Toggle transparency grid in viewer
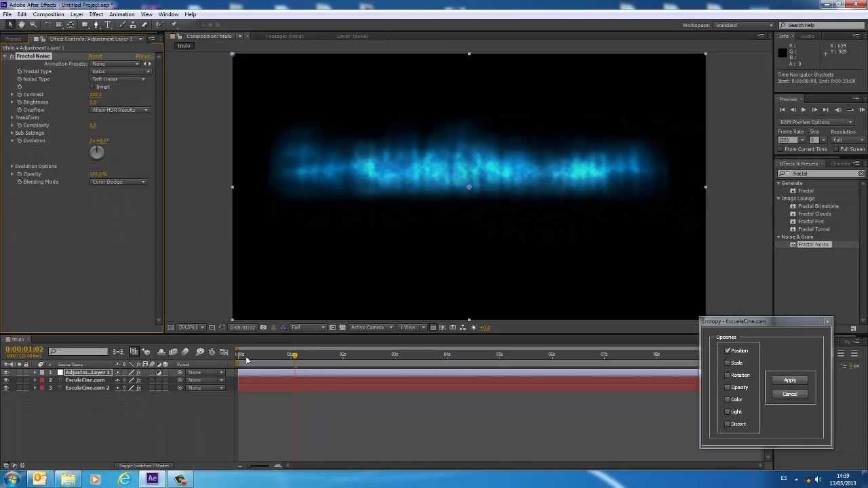 (342, 327)
